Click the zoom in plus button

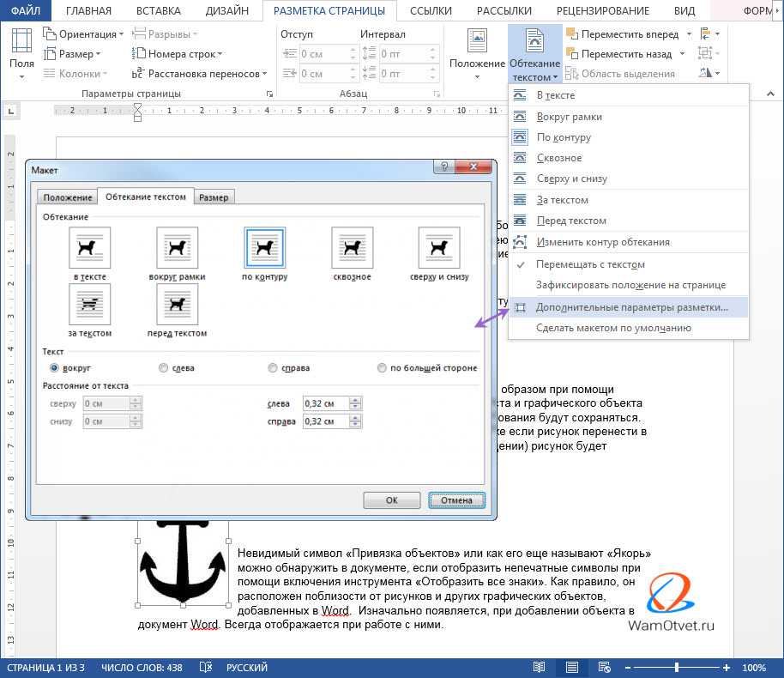click(x=726, y=667)
